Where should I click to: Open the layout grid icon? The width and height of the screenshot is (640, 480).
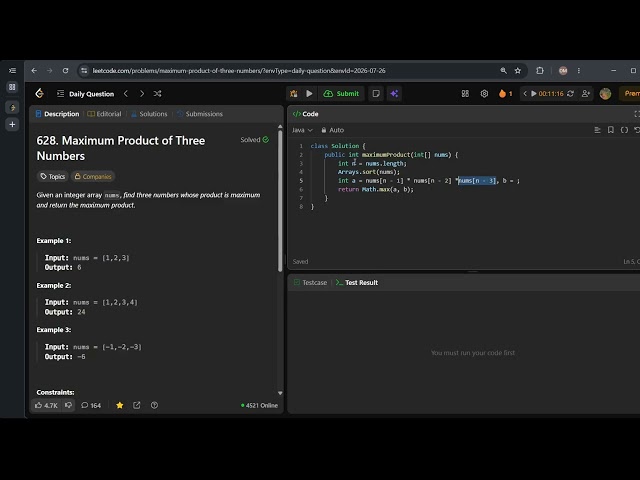(465, 93)
